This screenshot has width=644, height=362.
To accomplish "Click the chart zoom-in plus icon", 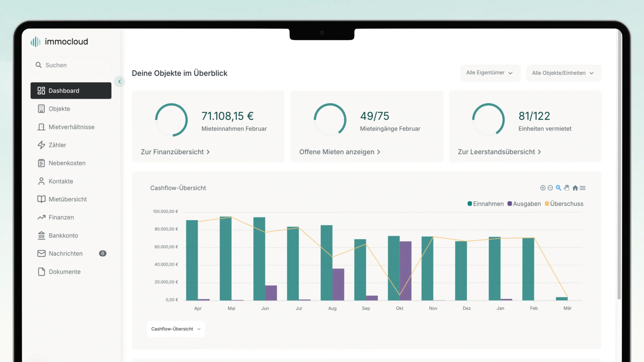I will click(x=543, y=188).
